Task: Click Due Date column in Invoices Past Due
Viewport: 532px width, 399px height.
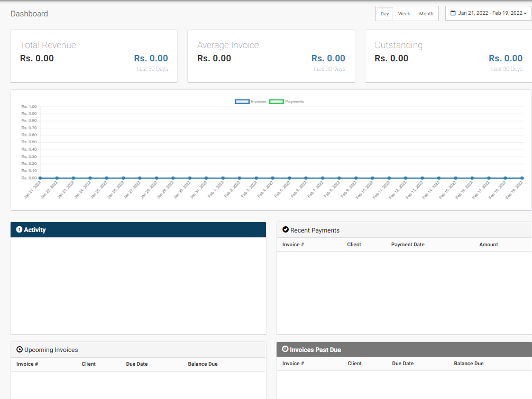Action: click(403, 363)
